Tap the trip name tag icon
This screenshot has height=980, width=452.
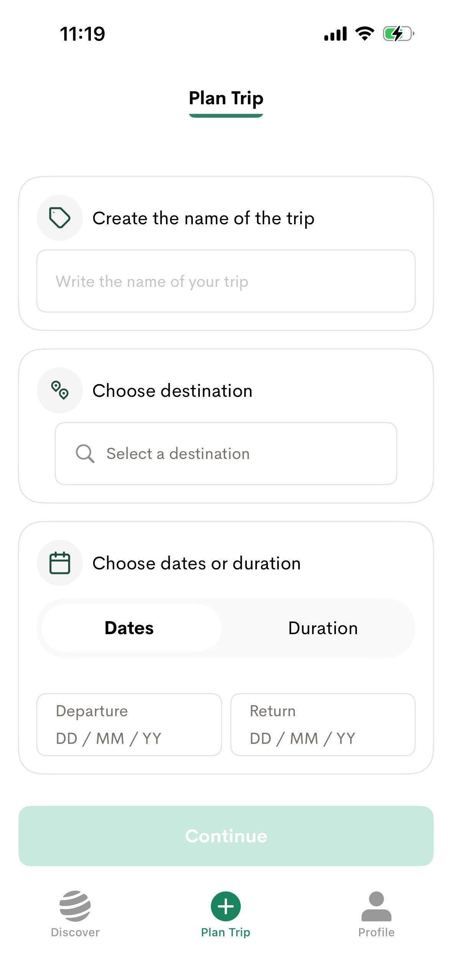(60, 218)
